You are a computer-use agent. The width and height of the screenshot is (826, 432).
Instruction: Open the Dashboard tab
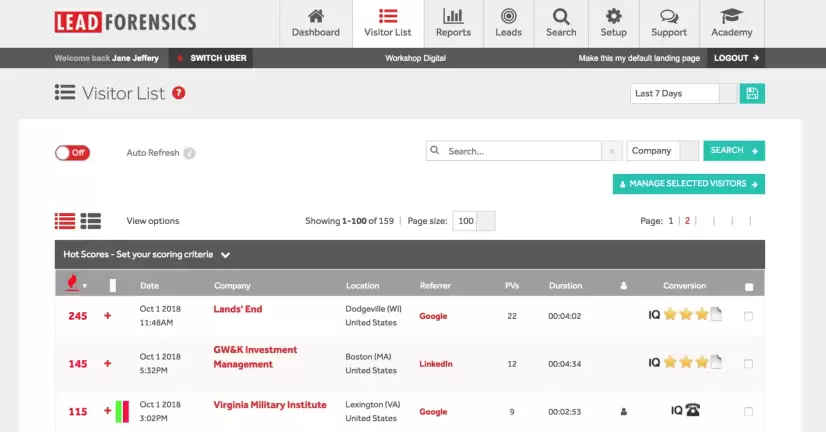click(316, 24)
